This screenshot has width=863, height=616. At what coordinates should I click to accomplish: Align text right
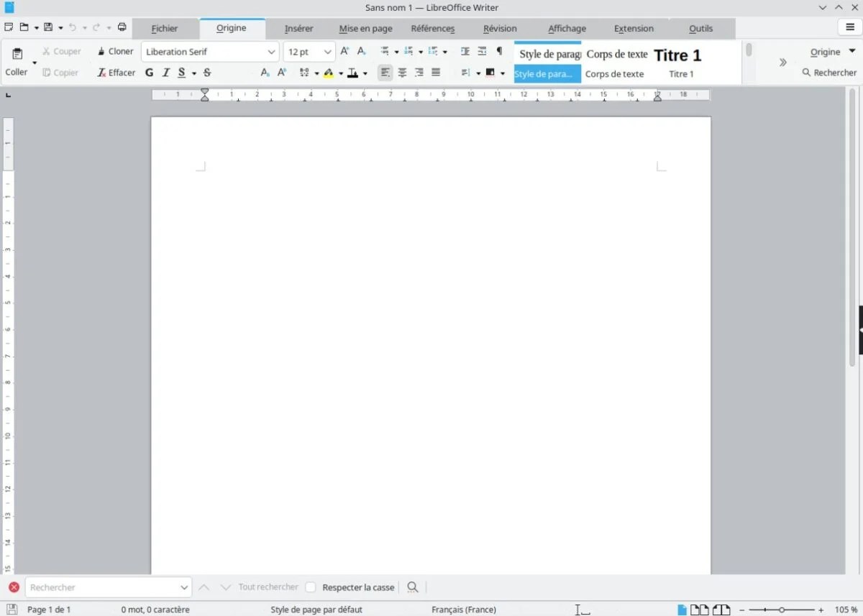[x=419, y=73]
